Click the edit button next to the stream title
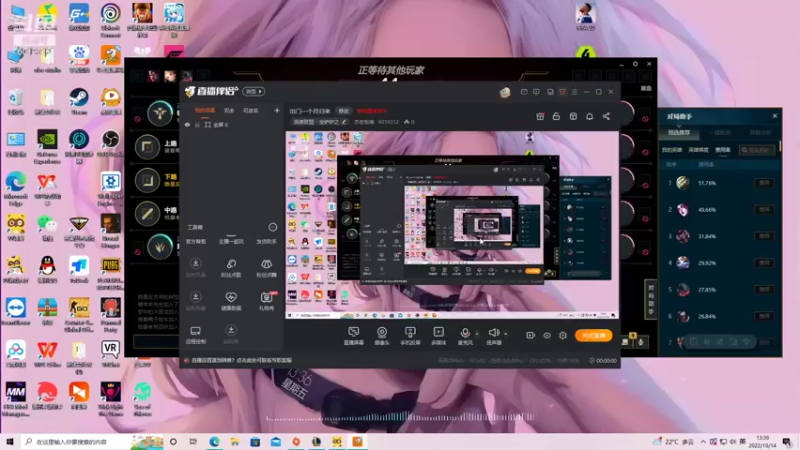The width and height of the screenshot is (800, 450). (344, 111)
